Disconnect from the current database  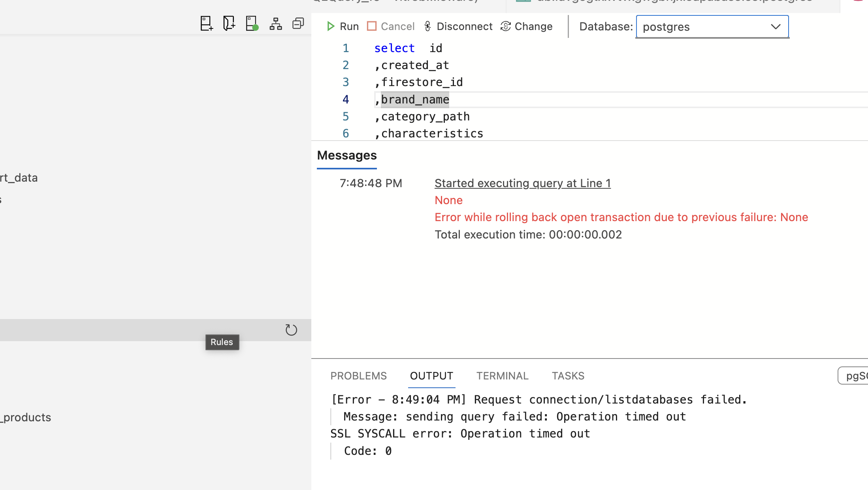coord(458,26)
